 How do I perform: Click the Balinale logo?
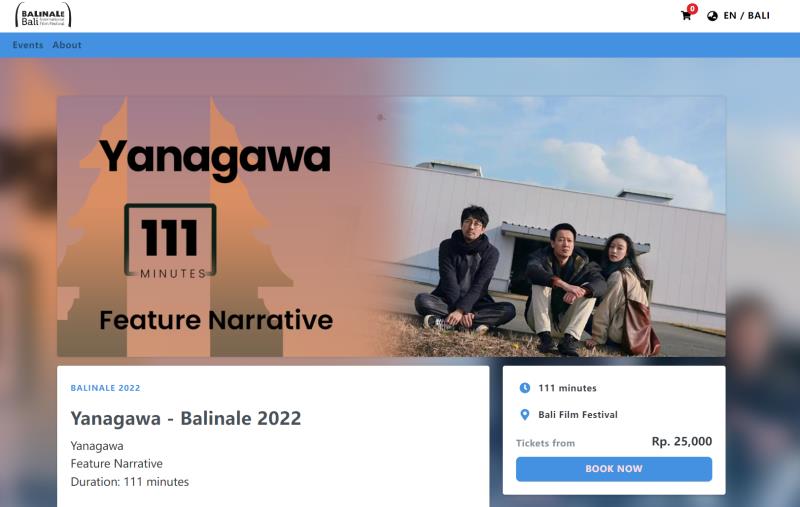pos(43,15)
